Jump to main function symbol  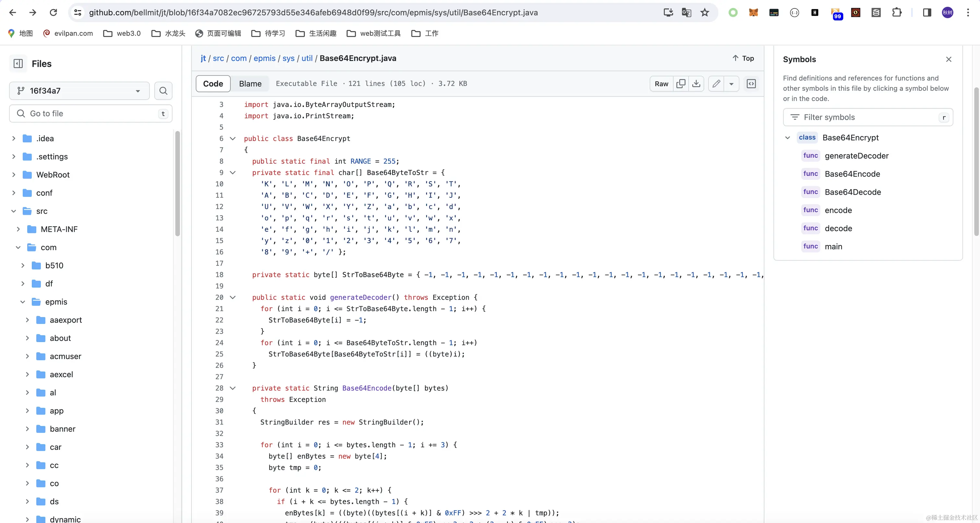tap(833, 247)
